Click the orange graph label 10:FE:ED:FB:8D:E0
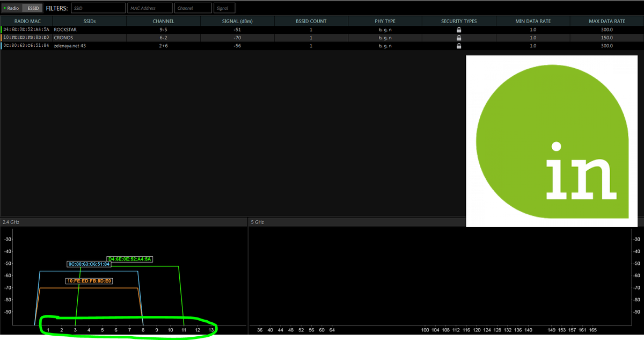This screenshot has width=644, height=340. coord(89,281)
